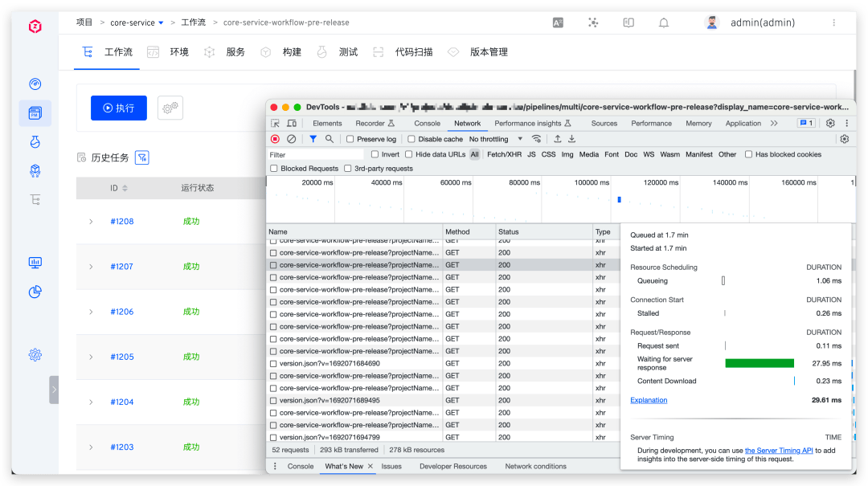
Task: Expand the row for task #1208
Action: pos(91,222)
